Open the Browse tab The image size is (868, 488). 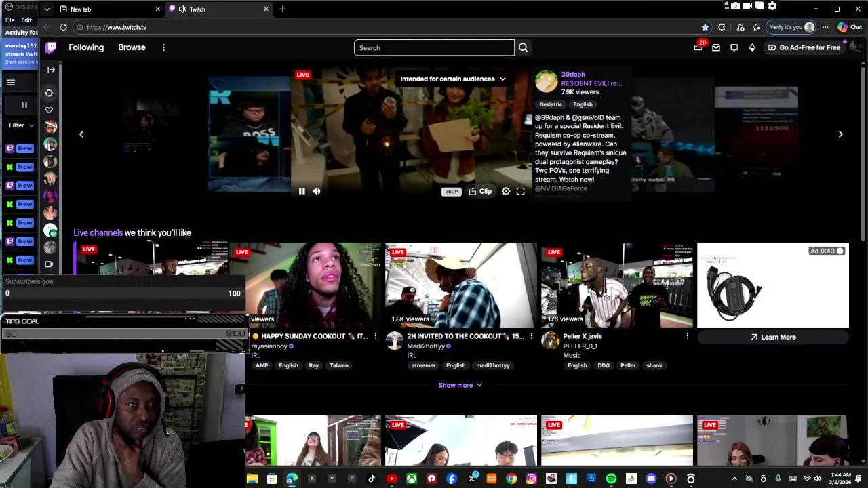(x=132, y=47)
